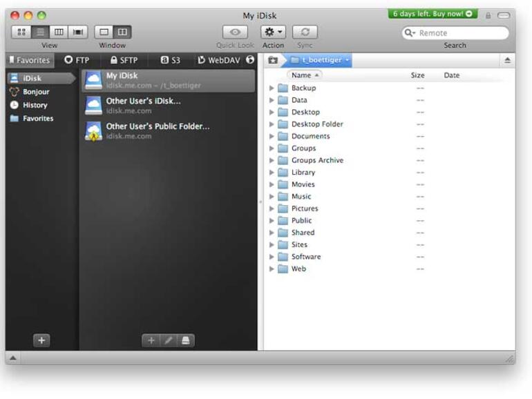Click the favorites folder-star path icon
Image resolution: width=532 pixels, height=399 pixels.
tap(273, 60)
